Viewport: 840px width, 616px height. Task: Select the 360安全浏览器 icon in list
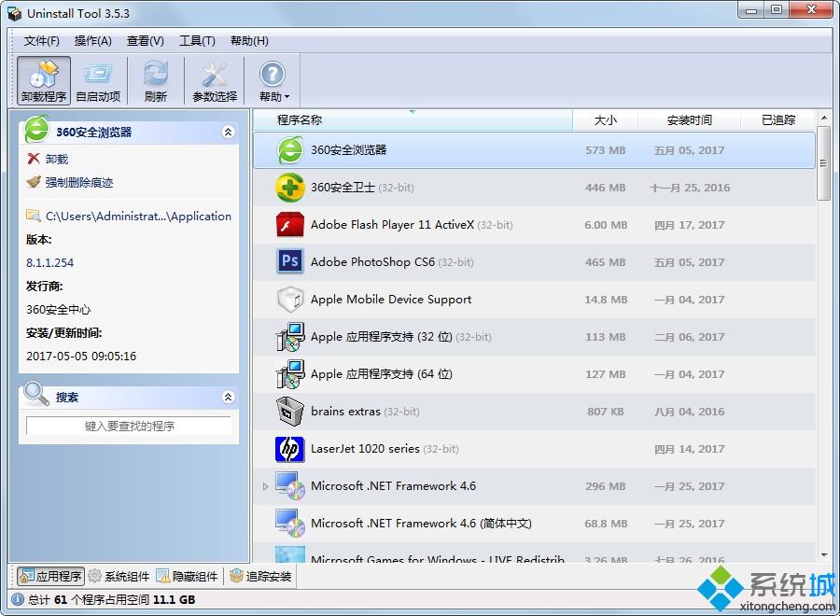tap(290, 150)
